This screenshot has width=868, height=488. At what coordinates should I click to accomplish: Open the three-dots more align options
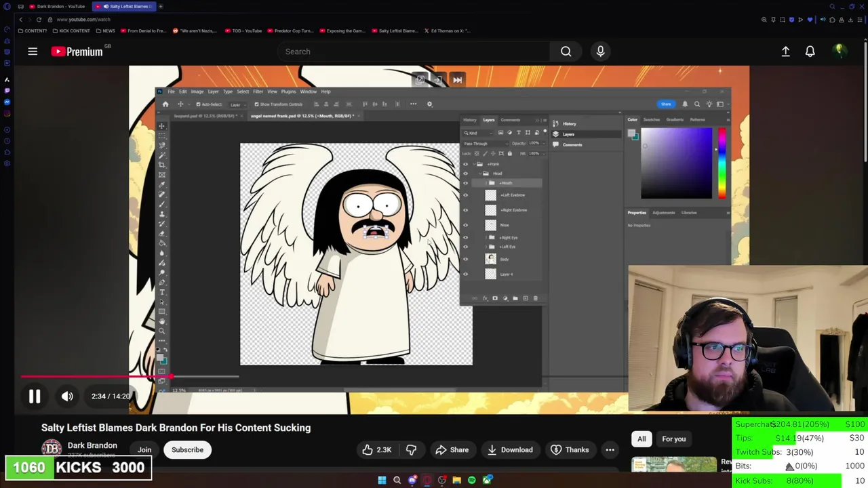413,104
